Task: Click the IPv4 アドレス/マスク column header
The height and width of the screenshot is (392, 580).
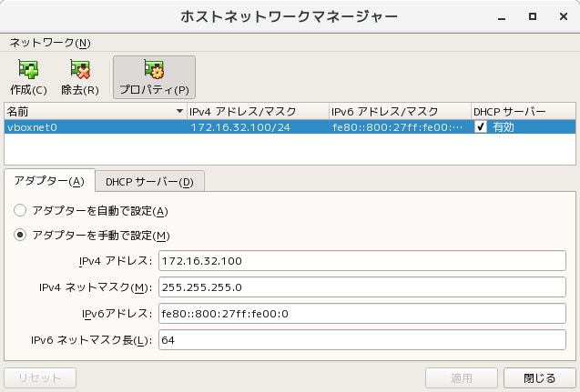Action: [258, 111]
